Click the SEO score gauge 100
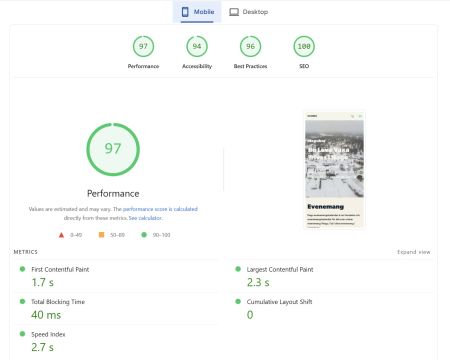Viewport: 450px width, 360px height. [x=304, y=46]
